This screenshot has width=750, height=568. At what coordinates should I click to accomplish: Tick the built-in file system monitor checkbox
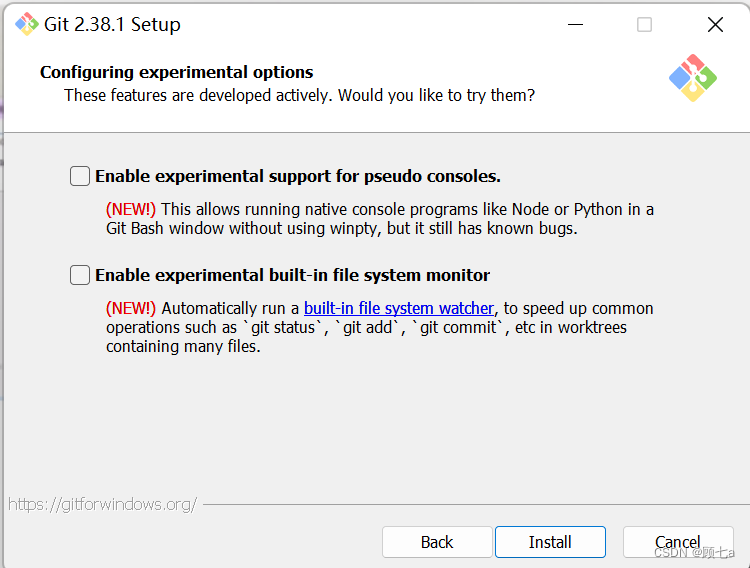point(80,275)
